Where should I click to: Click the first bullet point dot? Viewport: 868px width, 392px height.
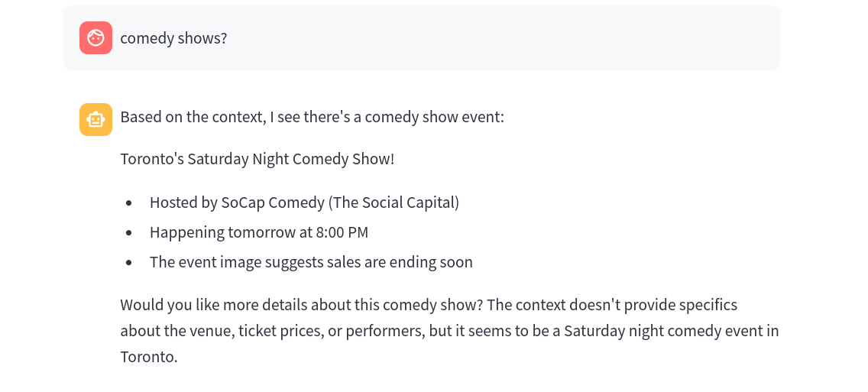coord(129,203)
